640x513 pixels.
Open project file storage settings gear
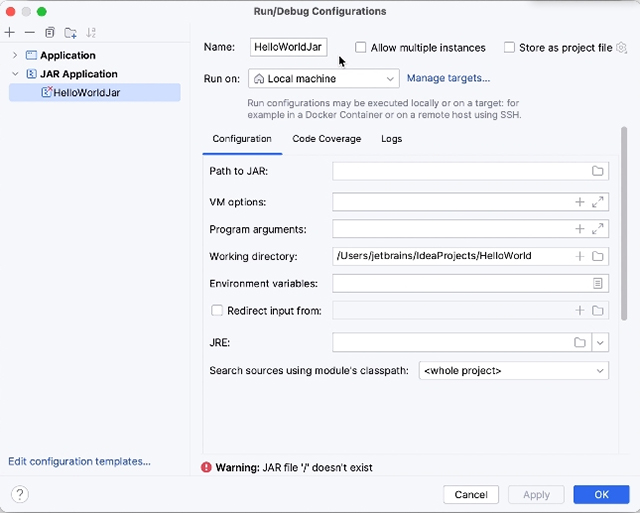tap(622, 47)
